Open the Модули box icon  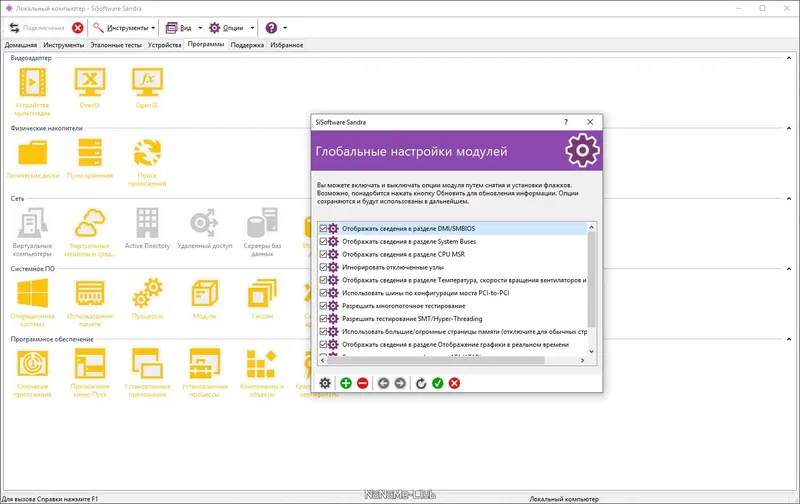click(205, 293)
